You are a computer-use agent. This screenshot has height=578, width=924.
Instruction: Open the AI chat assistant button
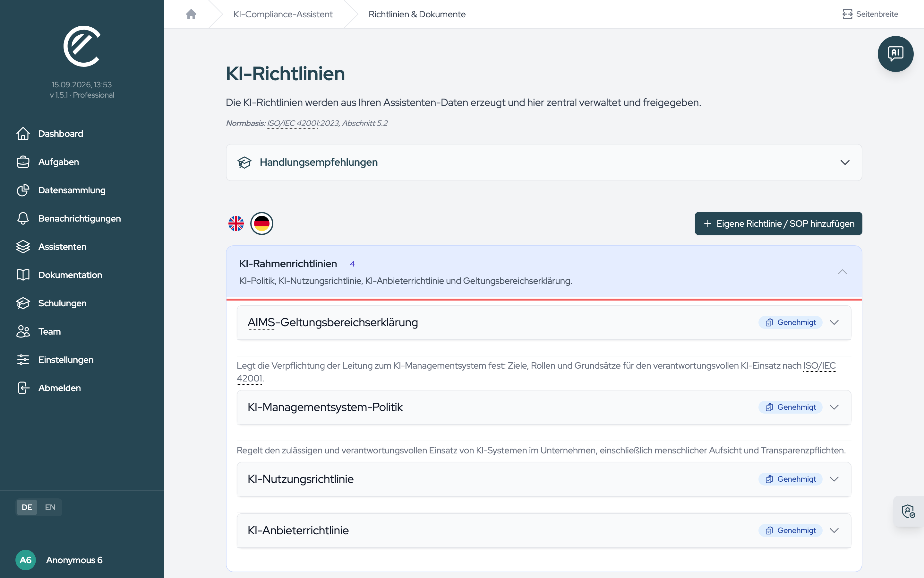[x=895, y=54]
